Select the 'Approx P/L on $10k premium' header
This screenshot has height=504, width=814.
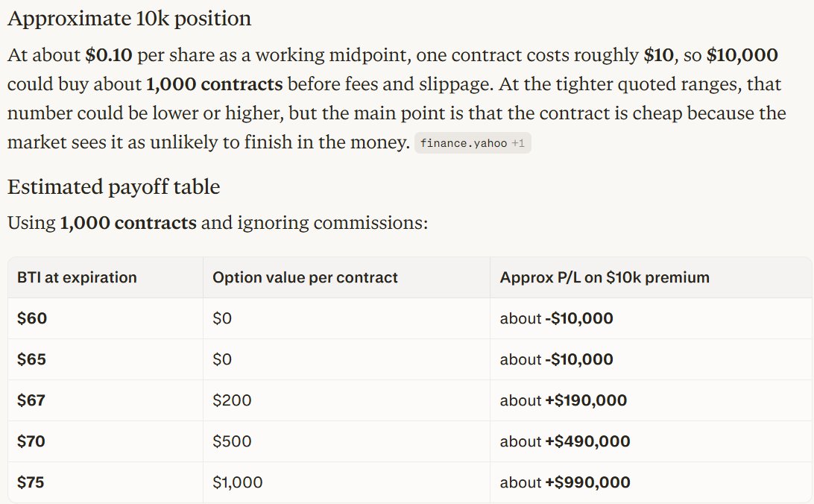[x=605, y=277]
